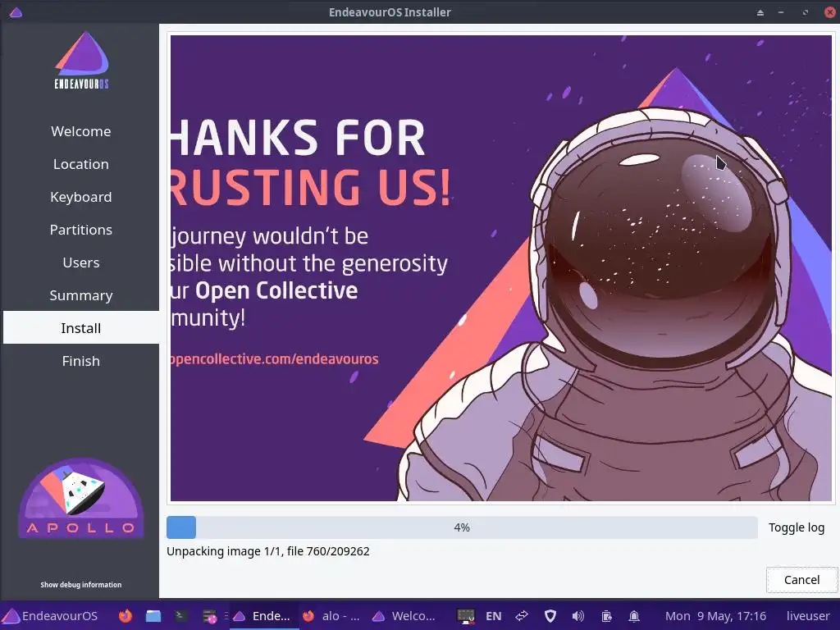Select the Users step in the sidebar
Viewport: 840px width, 630px height.
pyautogui.click(x=81, y=262)
